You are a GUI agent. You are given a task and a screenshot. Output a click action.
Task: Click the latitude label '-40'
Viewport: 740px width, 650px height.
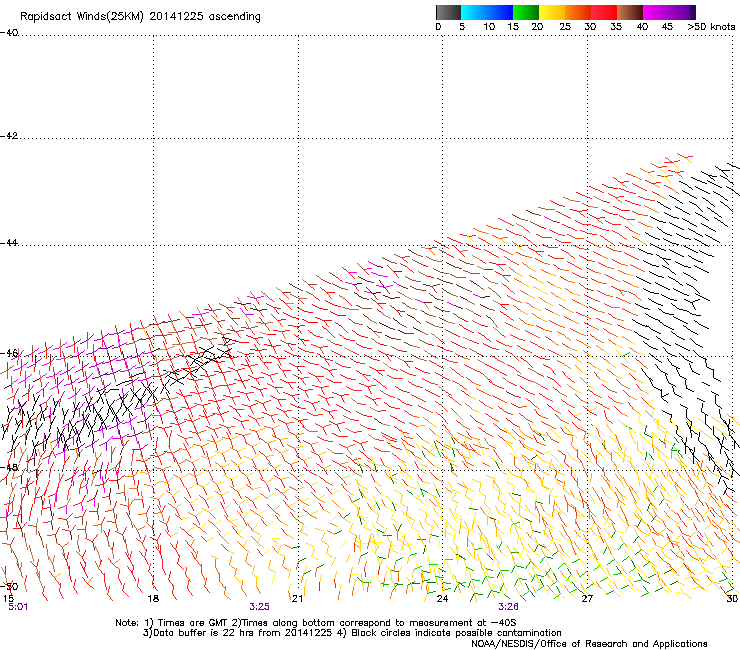tap(9, 32)
